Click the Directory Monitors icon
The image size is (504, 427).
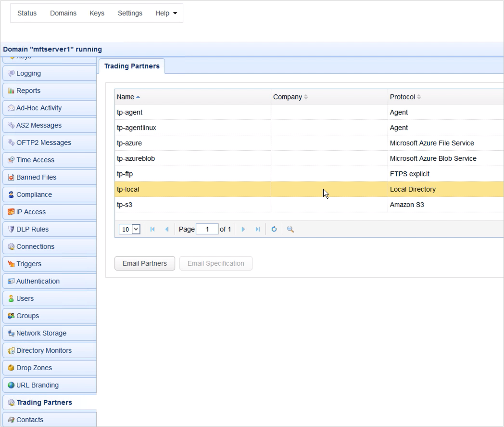point(11,350)
